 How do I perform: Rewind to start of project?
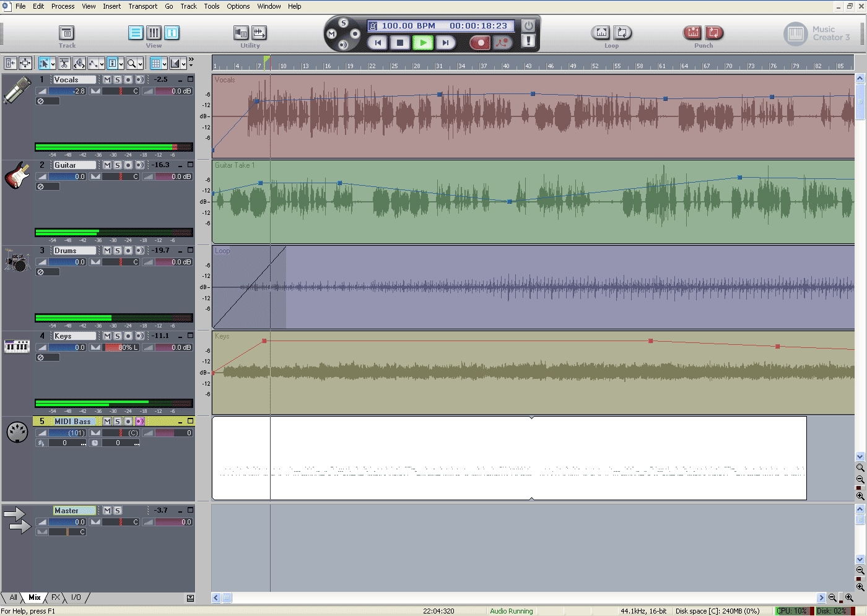point(378,43)
